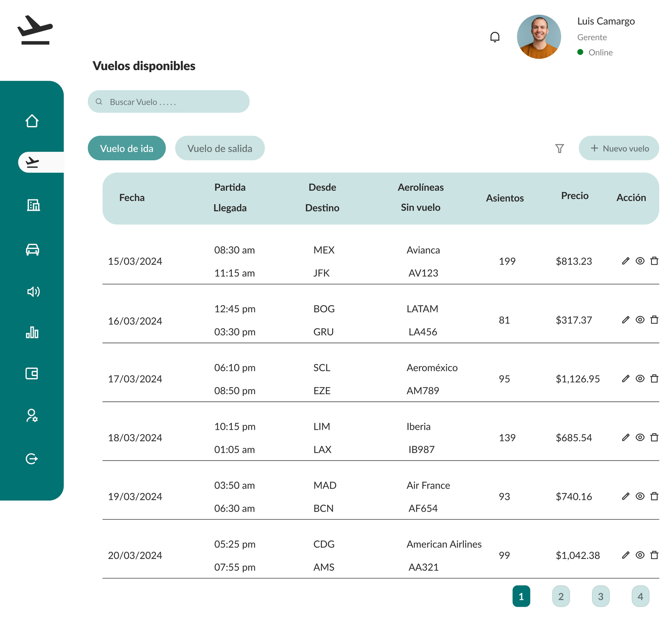Edit the LATAM LA456 flight row
The width and height of the screenshot is (672, 628).
click(625, 320)
